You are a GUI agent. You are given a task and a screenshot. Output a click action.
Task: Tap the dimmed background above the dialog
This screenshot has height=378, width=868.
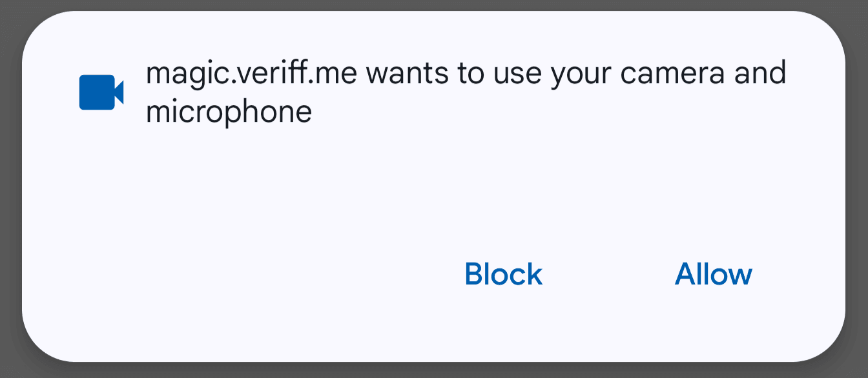(434, 5)
